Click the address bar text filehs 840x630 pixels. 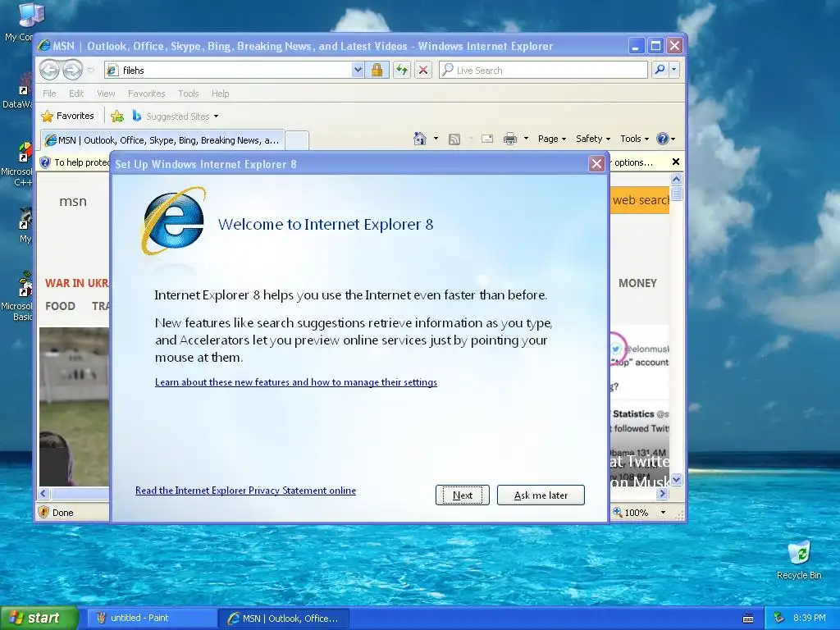click(134, 71)
